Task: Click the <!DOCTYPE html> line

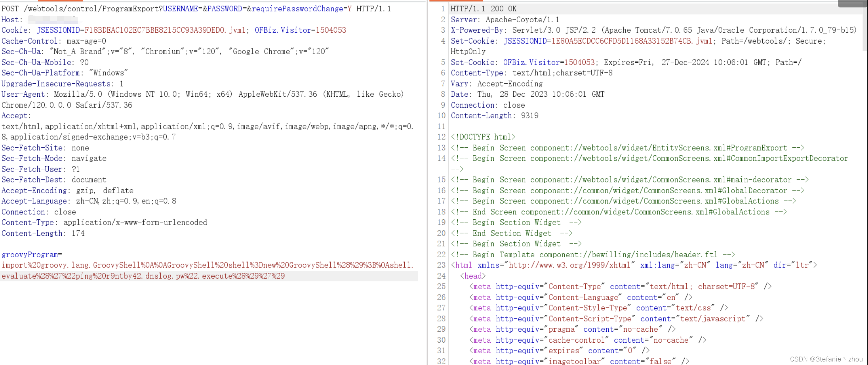Action: point(483,137)
